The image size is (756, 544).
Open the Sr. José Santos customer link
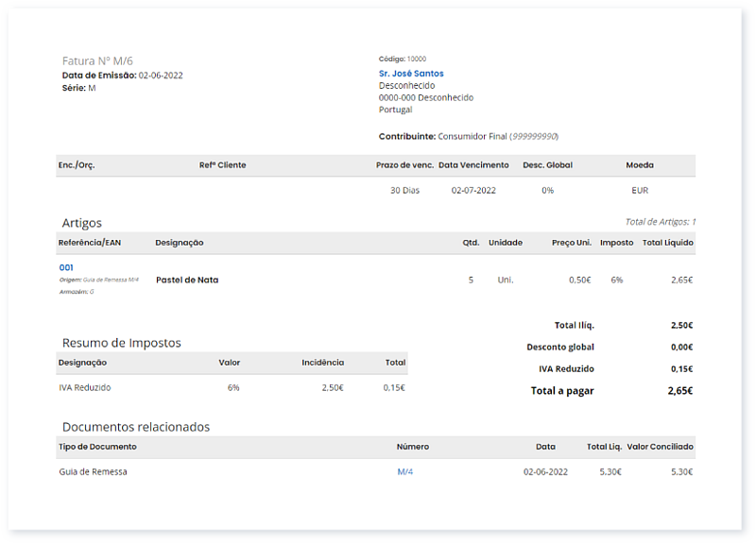[x=411, y=74]
